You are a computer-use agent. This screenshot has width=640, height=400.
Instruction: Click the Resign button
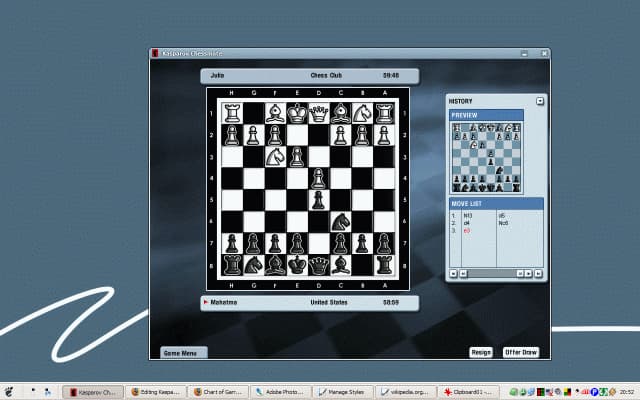pos(481,352)
